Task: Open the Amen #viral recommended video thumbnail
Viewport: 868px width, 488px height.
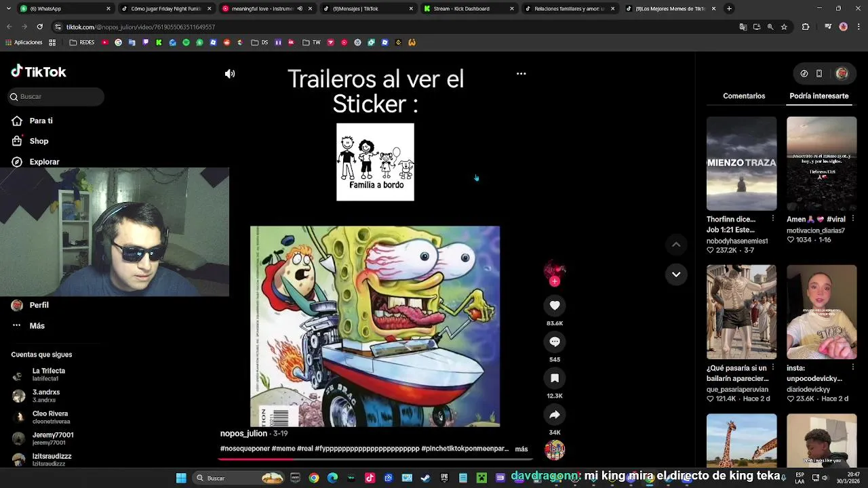Action: [821, 163]
